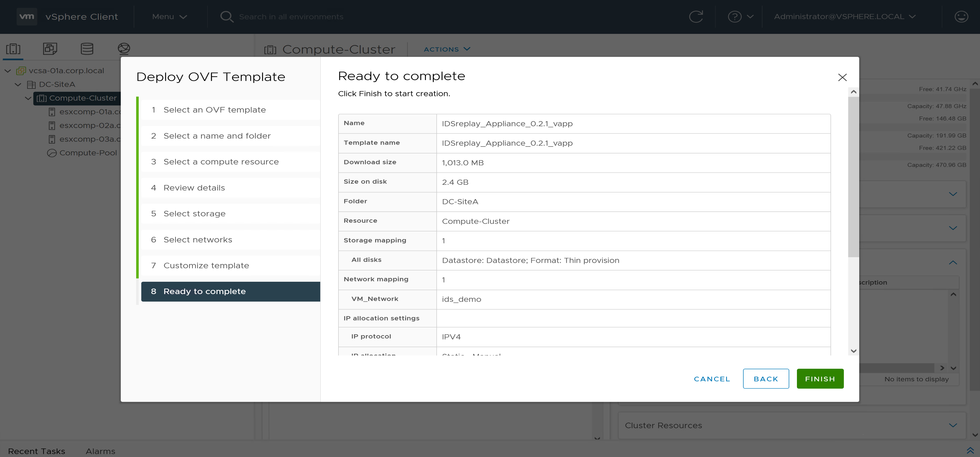The width and height of the screenshot is (980, 457).
Task: Select Compute-Cluster in the inventory tree
Action: [x=83, y=98]
